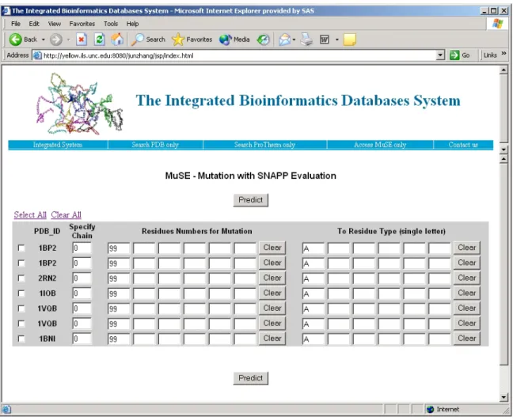
Task: Click the lower frame scrollbar up arrow
Action: point(503,159)
